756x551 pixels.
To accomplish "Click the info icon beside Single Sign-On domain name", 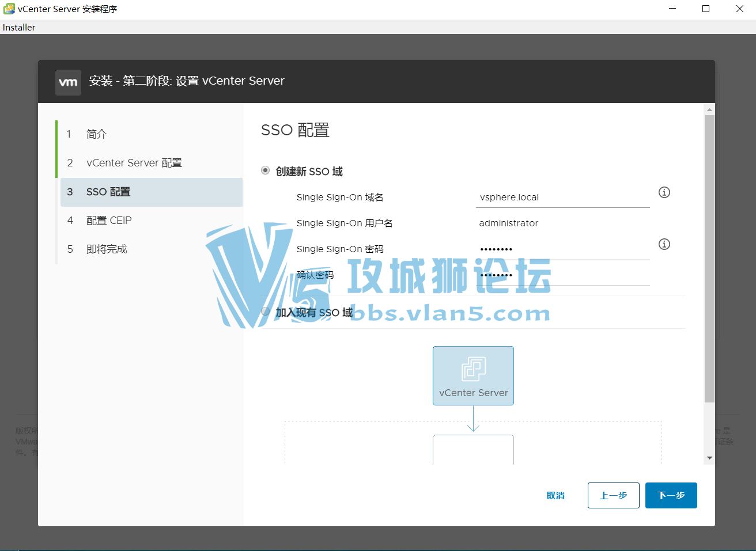I will (664, 192).
